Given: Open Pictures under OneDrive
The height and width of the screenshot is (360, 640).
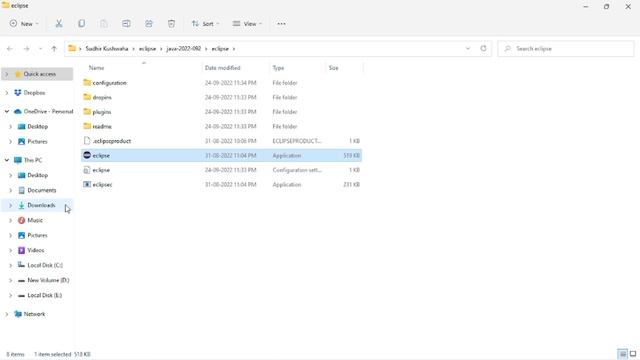Looking at the screenshot, I should [x=37, y=142].
